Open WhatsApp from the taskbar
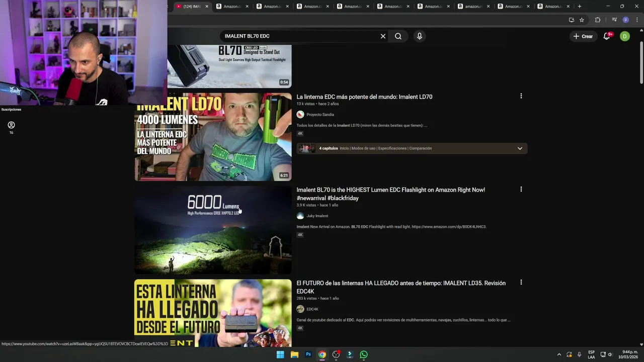Screen dimensions: 644x362 (364, 354)
